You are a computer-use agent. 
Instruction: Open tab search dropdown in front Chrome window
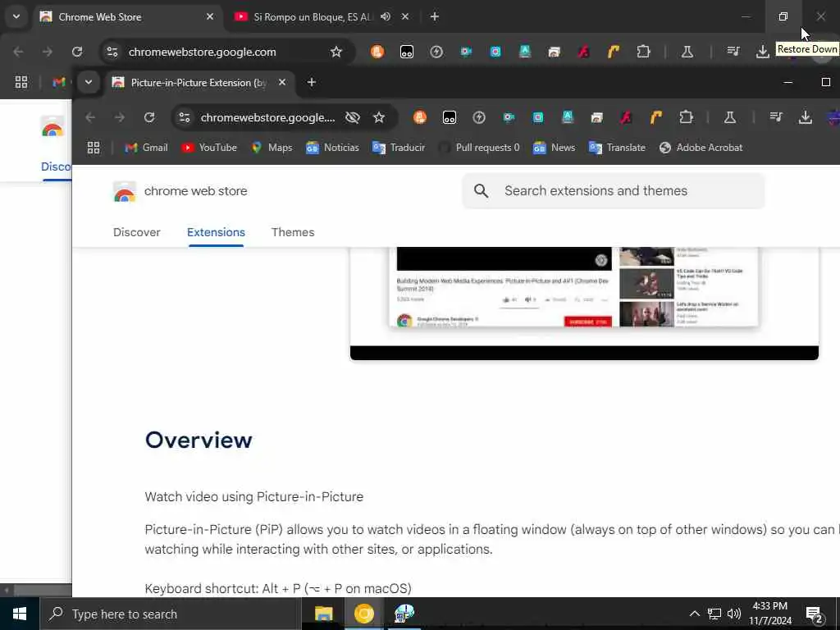click(x=89, y=83)
